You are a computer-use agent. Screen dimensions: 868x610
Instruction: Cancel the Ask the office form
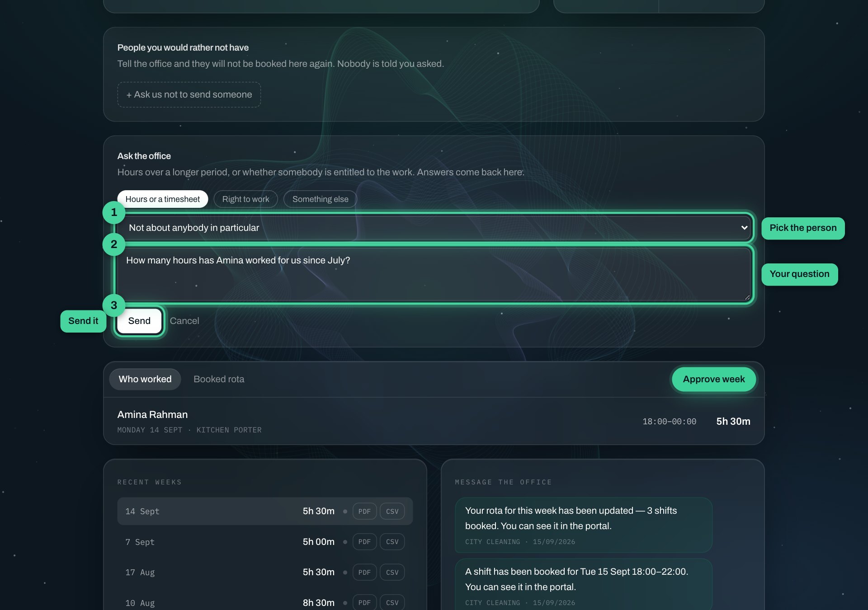coord(184,321)
